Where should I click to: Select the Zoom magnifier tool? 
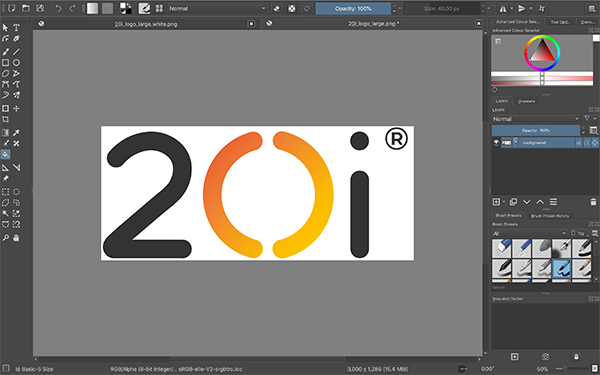pos(5,238)
